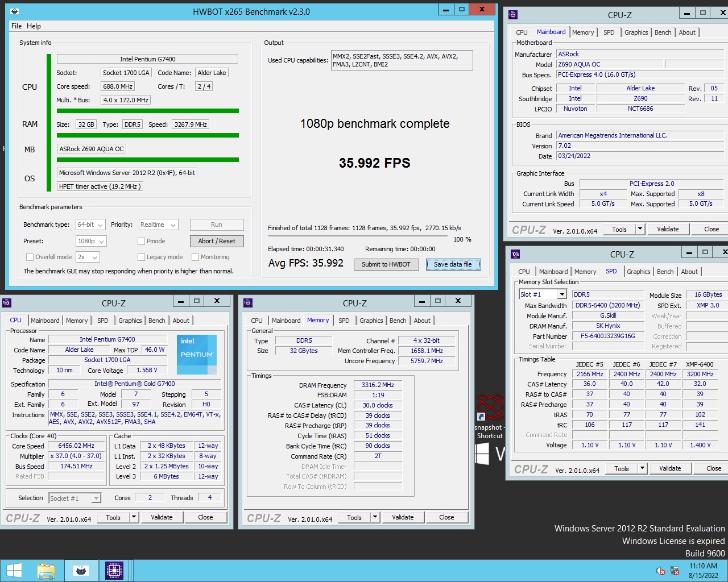The width and height of the screenshot is (728, 582).
Task: Open the Slot #1 memory slot dropdown
Action: [x=543, y=294]
